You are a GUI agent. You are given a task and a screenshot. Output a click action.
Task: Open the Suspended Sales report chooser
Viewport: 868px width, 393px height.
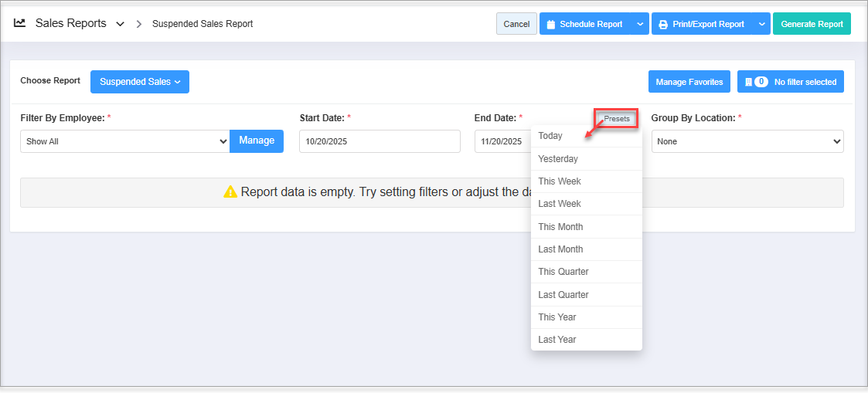(140, 82)
